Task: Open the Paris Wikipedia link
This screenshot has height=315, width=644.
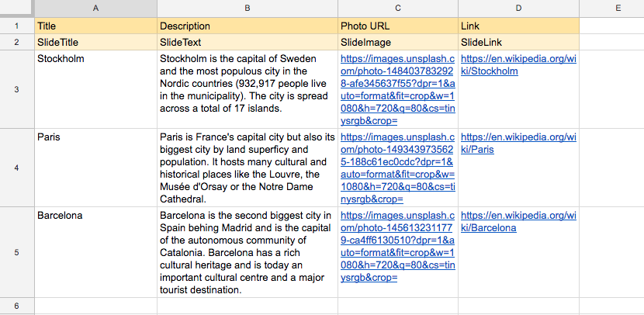Action: [518, 143]
